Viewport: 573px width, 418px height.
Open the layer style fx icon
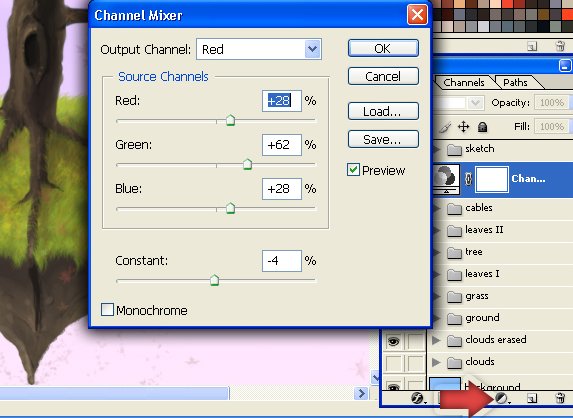[417, 398]
